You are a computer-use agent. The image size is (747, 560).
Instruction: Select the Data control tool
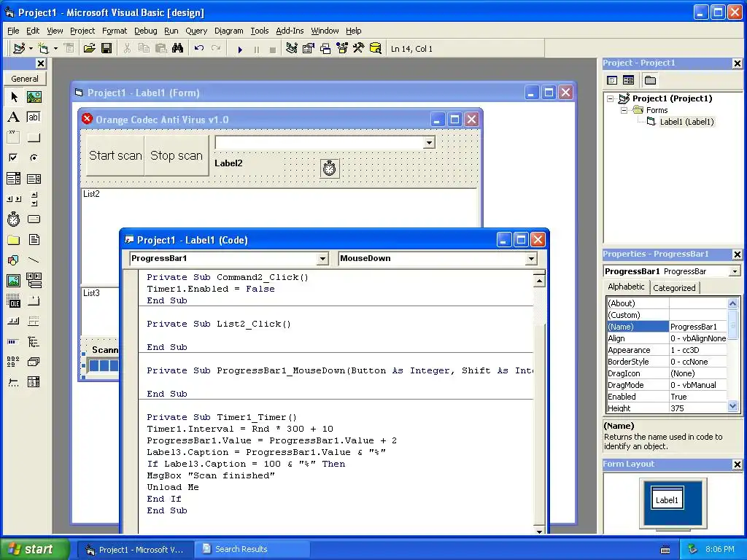(34, 281)
